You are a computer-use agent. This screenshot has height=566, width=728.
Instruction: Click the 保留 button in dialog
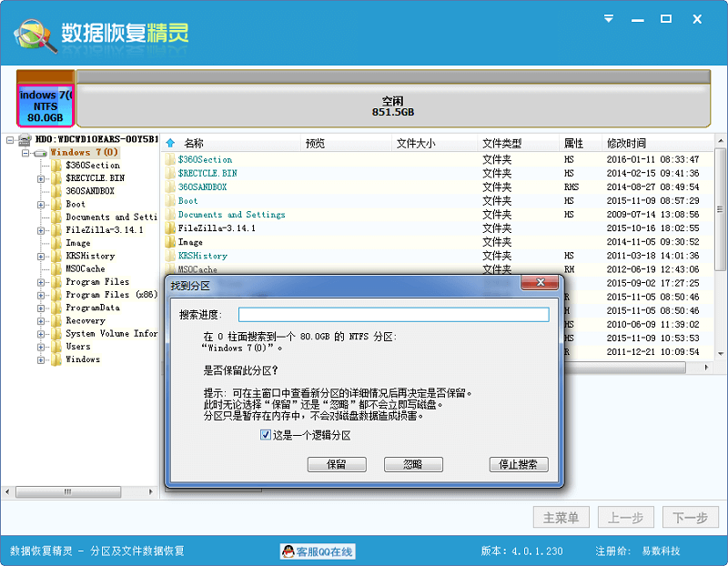tap(337, 464)
